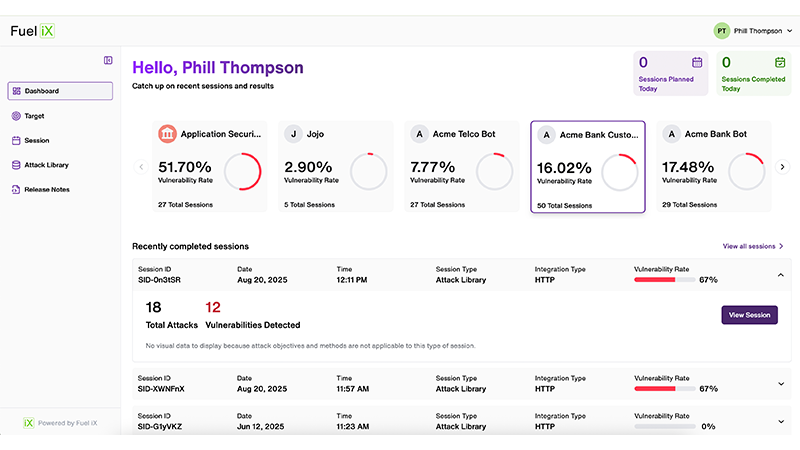Image resolution: width=800 pixels, height=450 pixels.
Task: Collapse the sidebar with the panel icon
Action: 108,60
